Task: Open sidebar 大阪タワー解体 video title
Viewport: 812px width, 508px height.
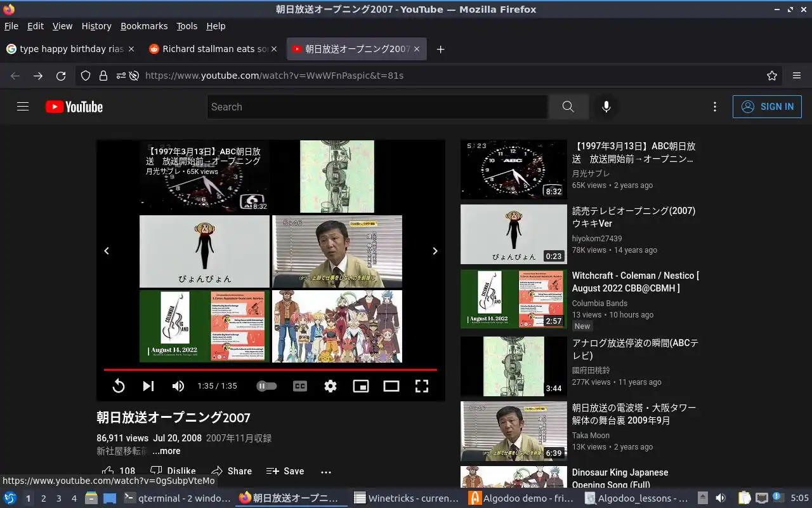Action: pyautogui.click(x=634, y=414)
